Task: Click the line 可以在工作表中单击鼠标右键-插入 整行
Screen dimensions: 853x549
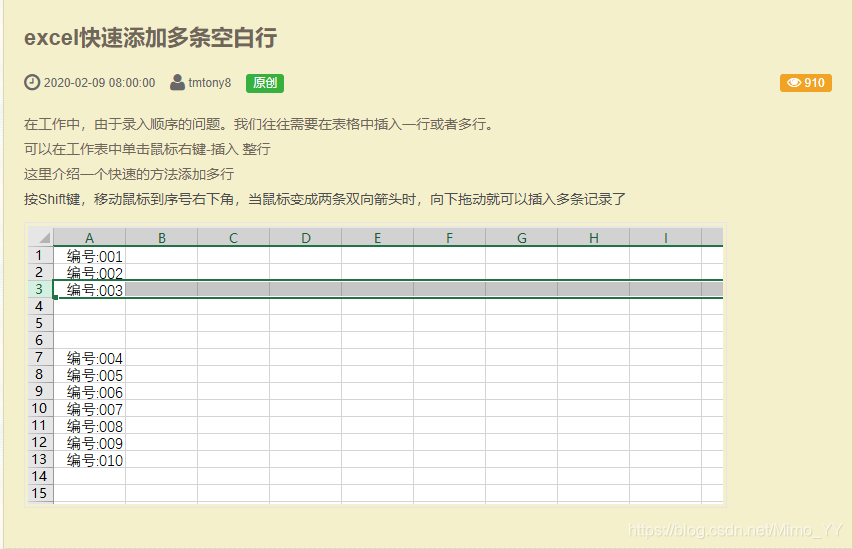Action: point(147,149)
